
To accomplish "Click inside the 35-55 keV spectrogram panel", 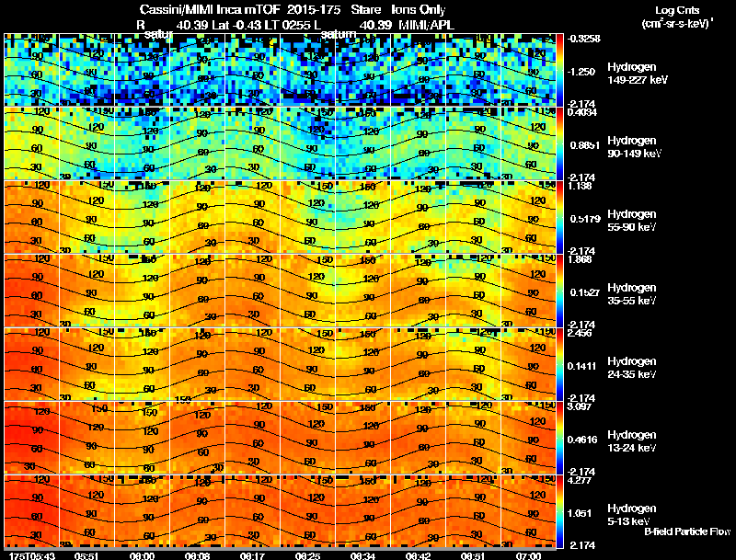I will (x=281, y=291).
